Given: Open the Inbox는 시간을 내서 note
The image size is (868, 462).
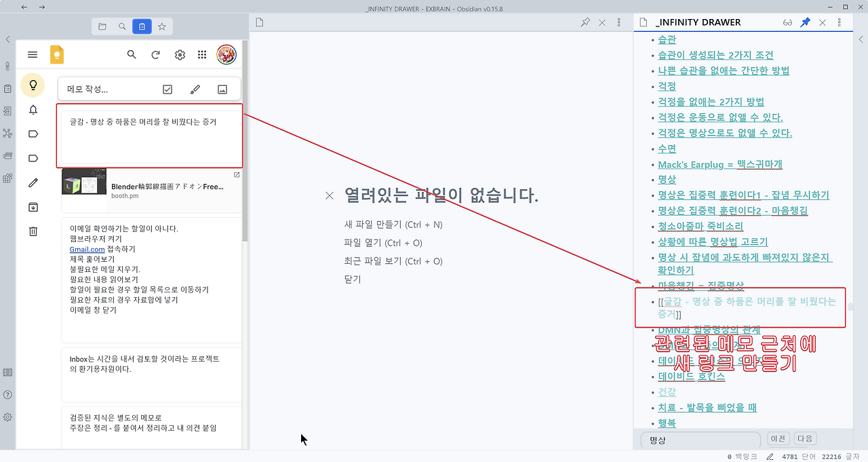Looking at the screenshot, I should click(151, 374).
